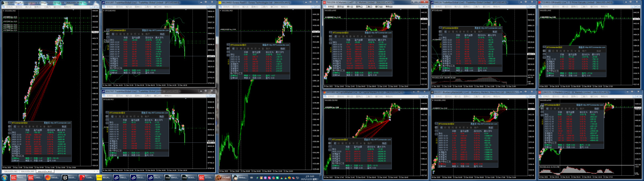This screenshot has width=644, height=181.
Task: Open the MMea taskbar application
Action: coord(239,177)
